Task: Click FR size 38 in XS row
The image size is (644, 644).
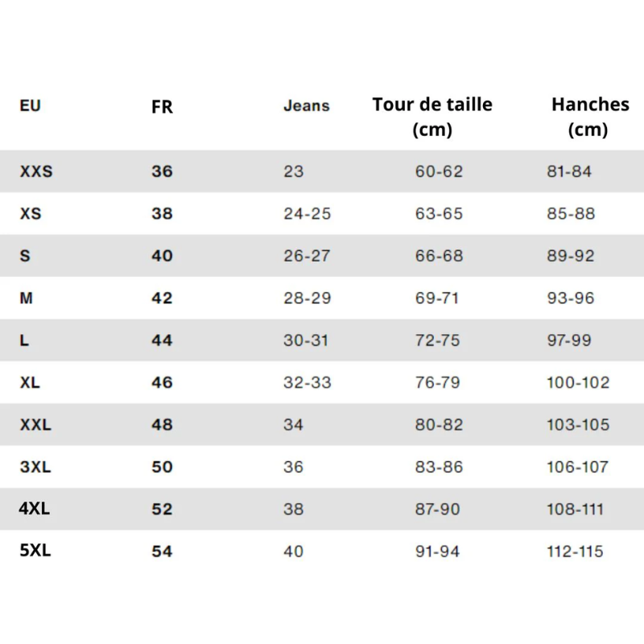Action: (162, 213)
